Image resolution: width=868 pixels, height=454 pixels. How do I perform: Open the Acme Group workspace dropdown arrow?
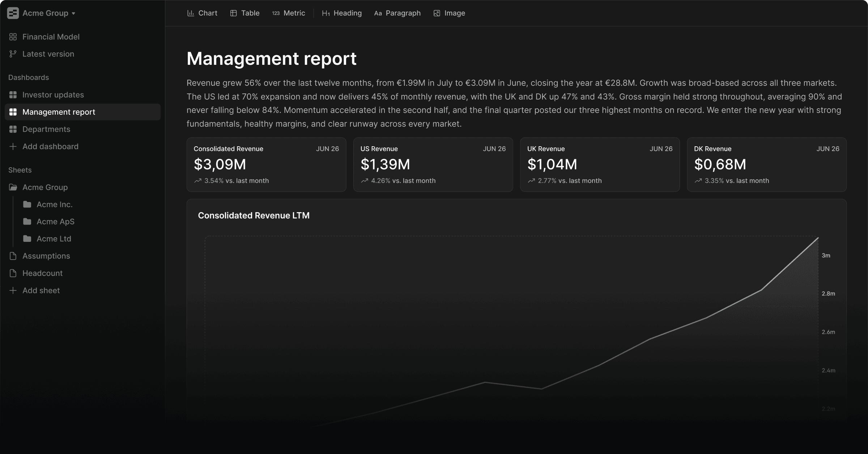tap(73, 13)
